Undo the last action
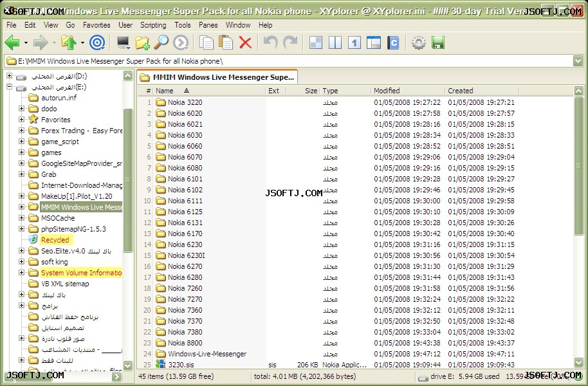 271,42
